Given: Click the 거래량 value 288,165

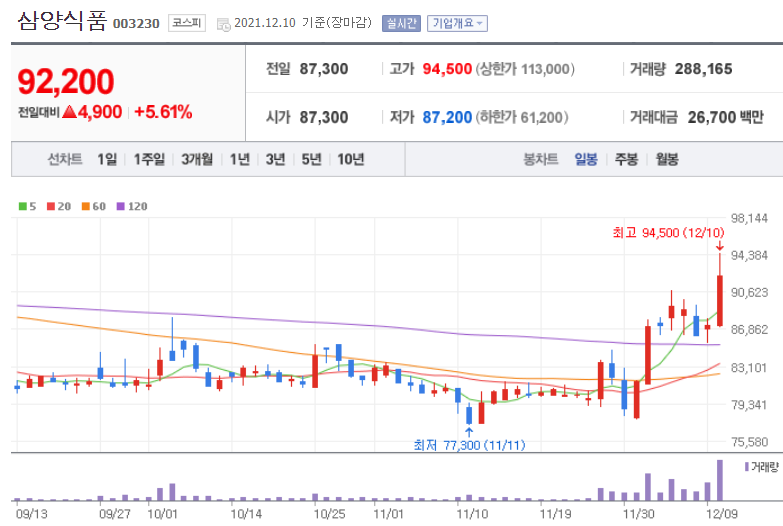Looking at the screenshot, I should [x=703, y=69].
